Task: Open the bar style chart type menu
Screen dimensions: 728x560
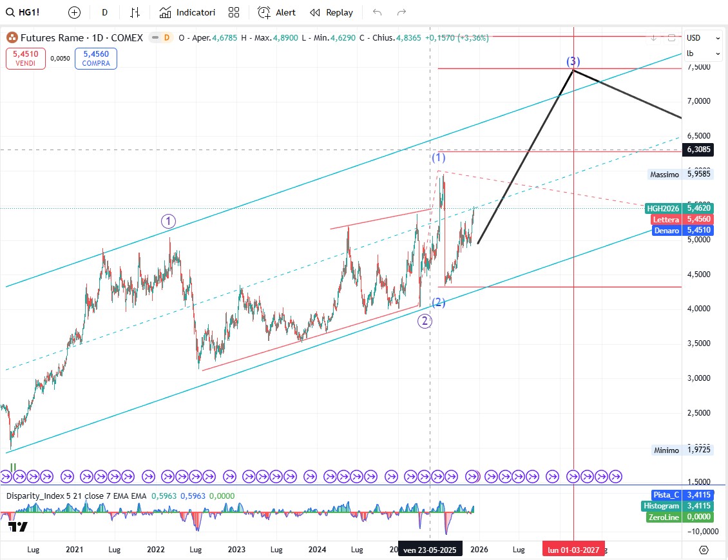Action: point(135,12)
